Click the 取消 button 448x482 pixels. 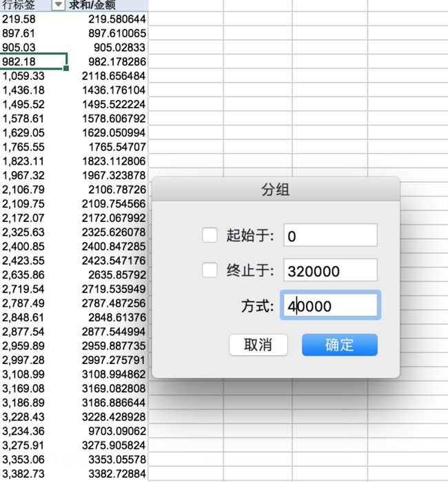point(258,345)
